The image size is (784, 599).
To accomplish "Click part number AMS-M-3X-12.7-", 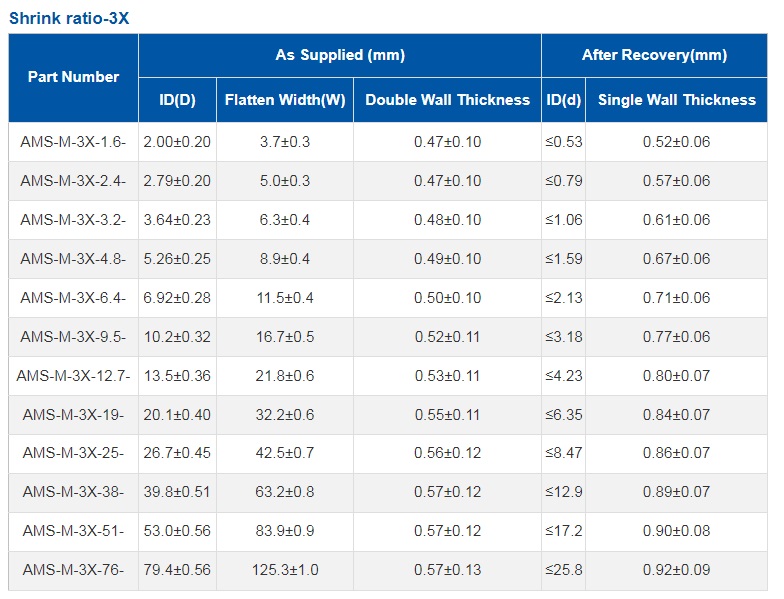I will coord(74,376).
